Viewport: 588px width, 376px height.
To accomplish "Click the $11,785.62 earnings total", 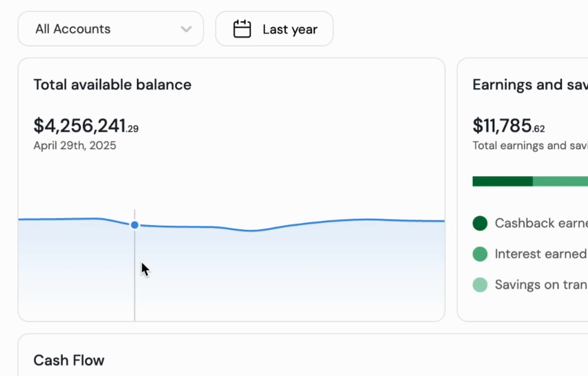I will (x=509, y=126).
